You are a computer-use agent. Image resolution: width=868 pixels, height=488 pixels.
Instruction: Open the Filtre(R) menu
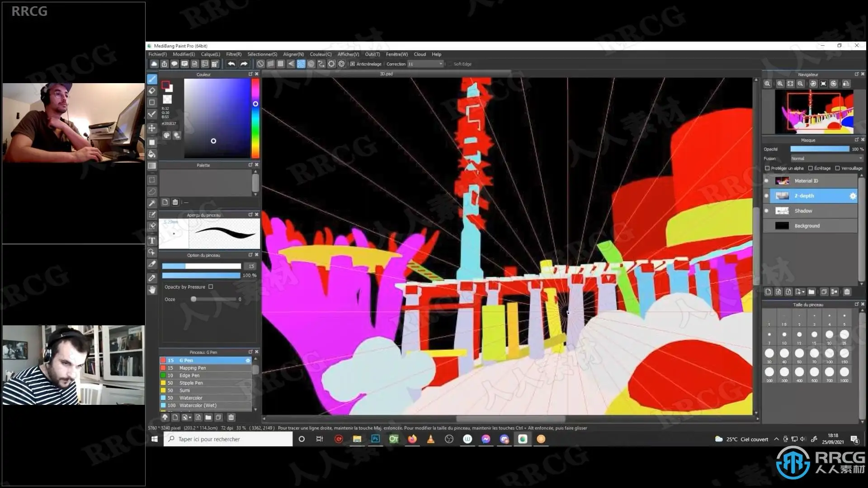click(x=233, y=54)
